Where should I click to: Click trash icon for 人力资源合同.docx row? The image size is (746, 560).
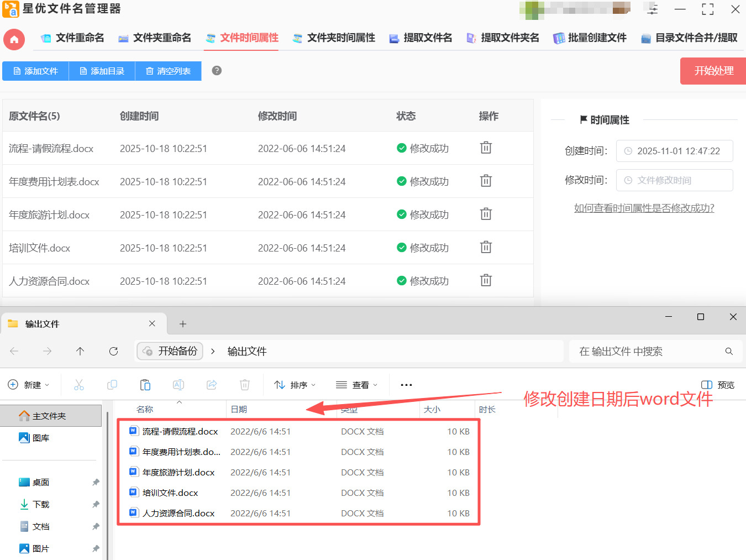point(486,280)
